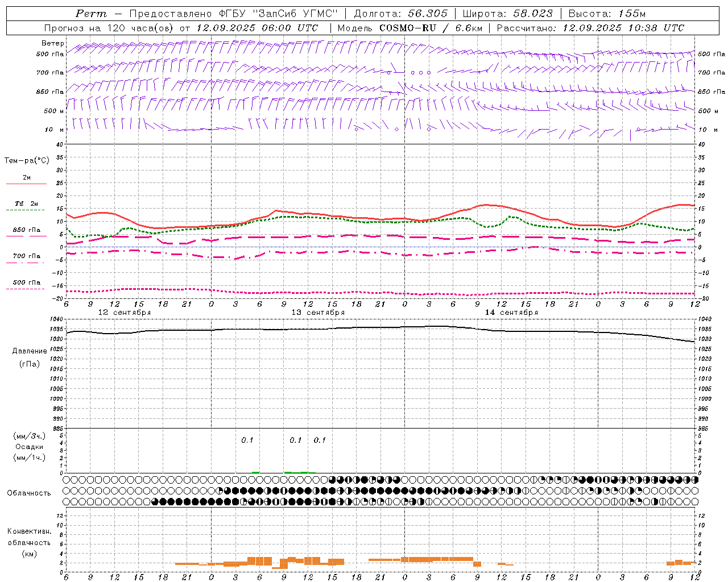Click the 'Конвективн.' convective cloud label
The image size is (728, 582).
(29, 531)
